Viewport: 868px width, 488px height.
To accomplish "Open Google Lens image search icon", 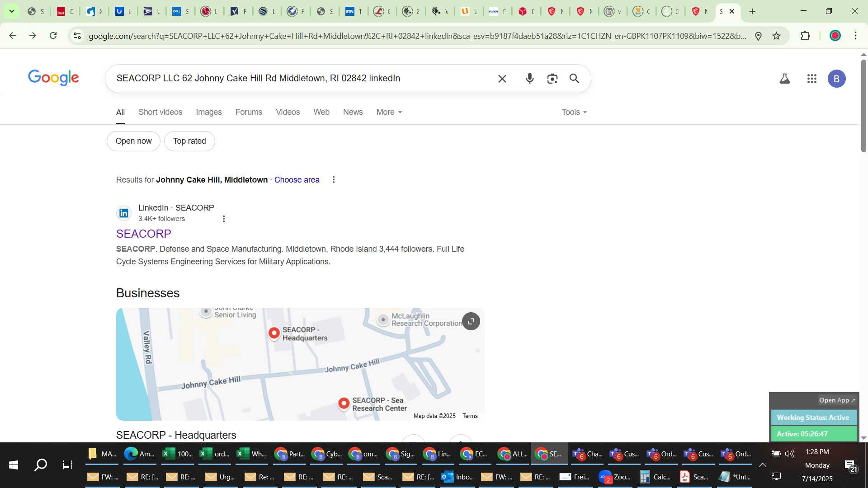I will (552, 79).
